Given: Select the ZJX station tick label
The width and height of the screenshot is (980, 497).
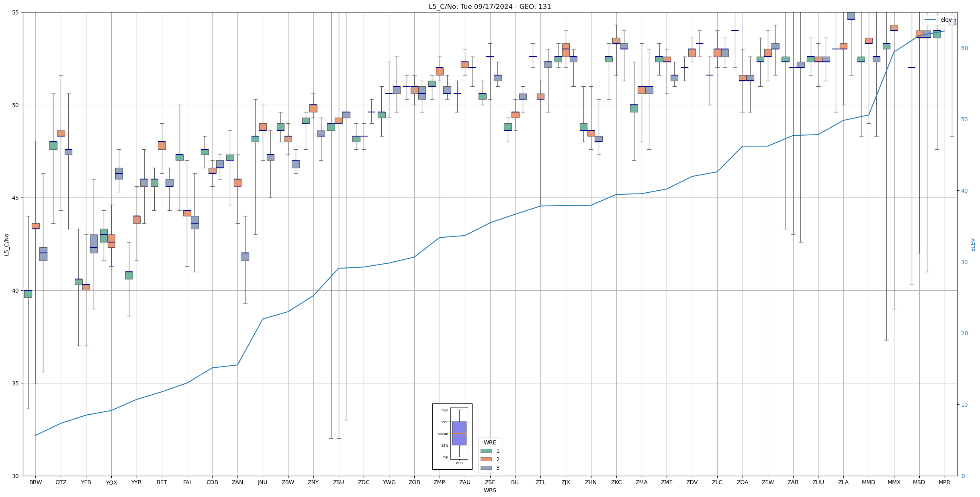Looking at the screenshot, I should click(566, 482).
